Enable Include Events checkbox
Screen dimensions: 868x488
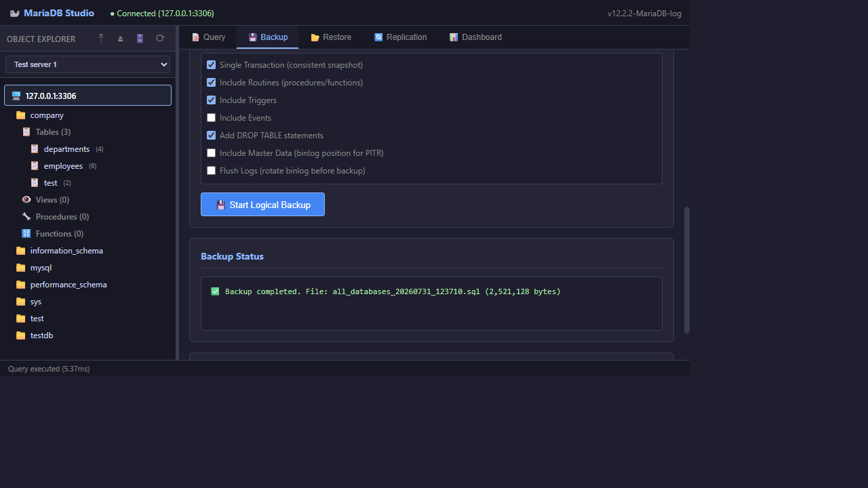click(211, 118)
